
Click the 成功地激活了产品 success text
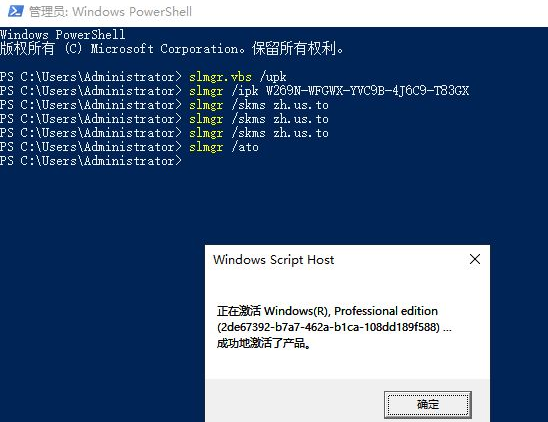[x=264, y=343]
